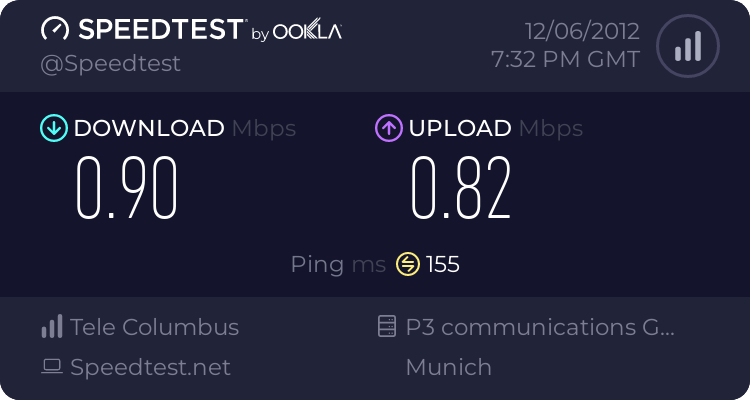Click the cyan download arrow icon
This screenshot has width=750, height=400.
pos(53,128)
